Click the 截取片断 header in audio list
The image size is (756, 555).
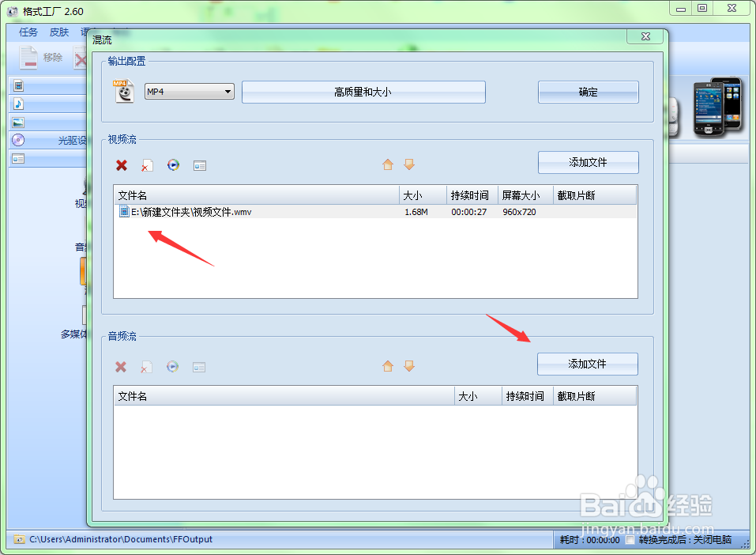(x=595, y=396)
